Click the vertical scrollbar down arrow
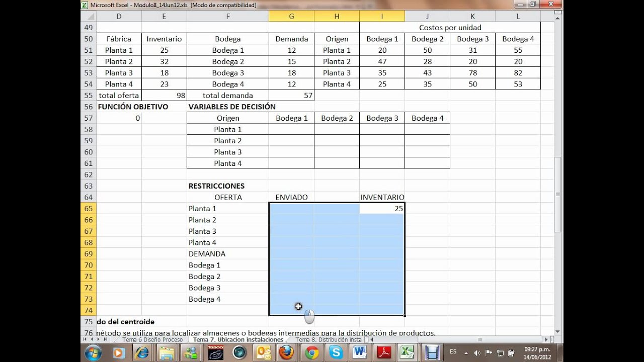644x362 pixels. tap(557, 331)
